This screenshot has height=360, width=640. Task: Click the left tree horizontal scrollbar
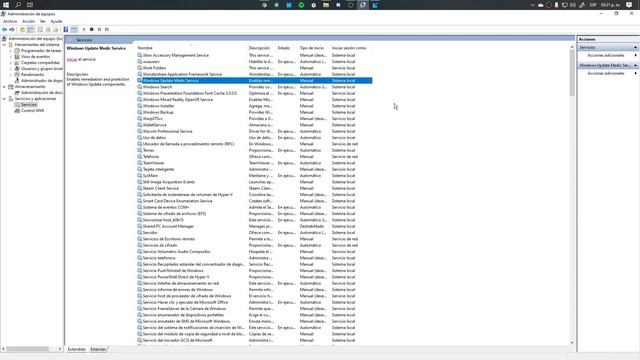pos(27,349)
